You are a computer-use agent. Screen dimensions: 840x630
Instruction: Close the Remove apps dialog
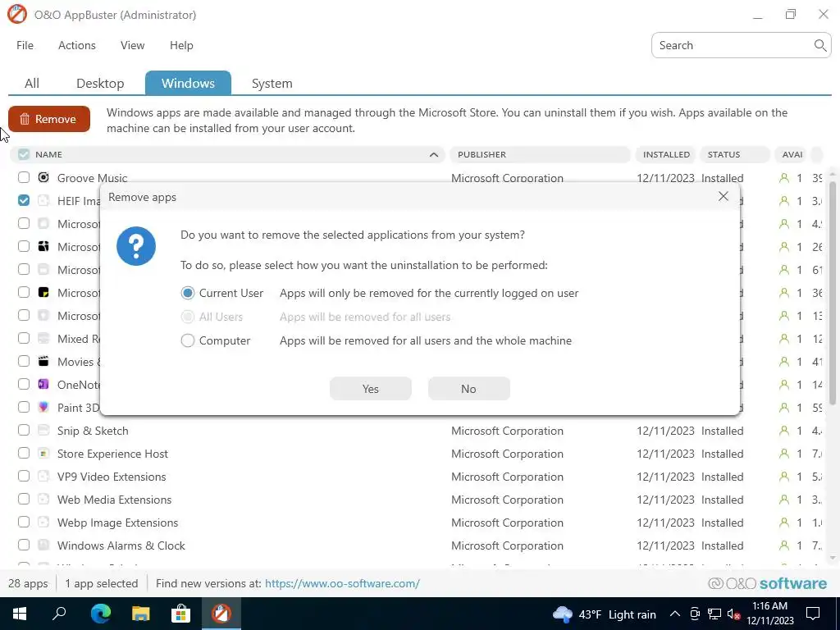tap(724, 197)
